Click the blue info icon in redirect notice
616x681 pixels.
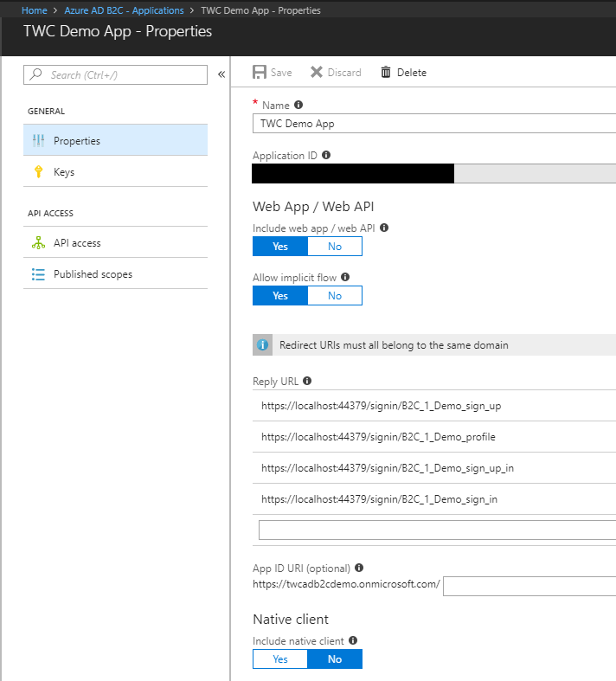tap(263, 345)
